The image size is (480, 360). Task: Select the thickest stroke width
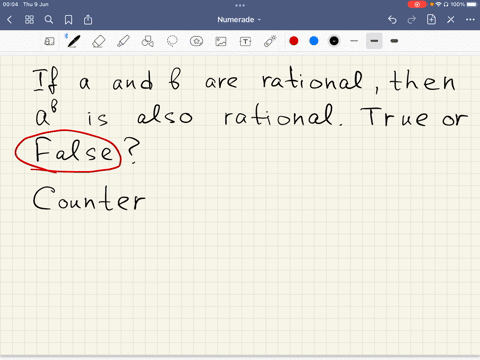point(394,41)
